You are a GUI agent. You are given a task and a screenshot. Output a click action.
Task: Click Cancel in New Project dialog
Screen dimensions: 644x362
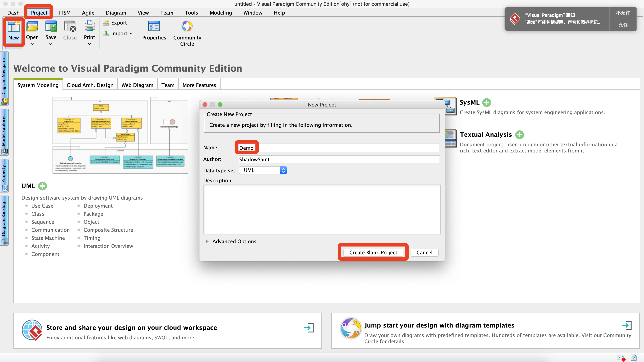(424, 253)
